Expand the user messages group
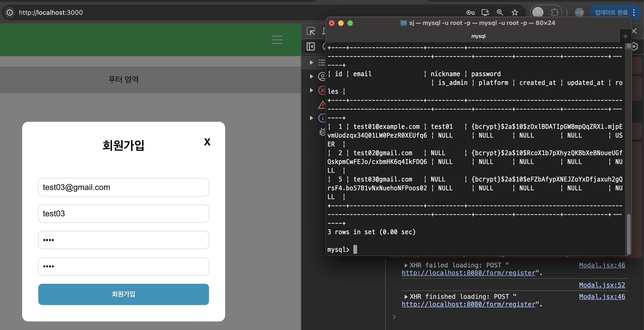 pyautogui.click(x=311, y=76)
